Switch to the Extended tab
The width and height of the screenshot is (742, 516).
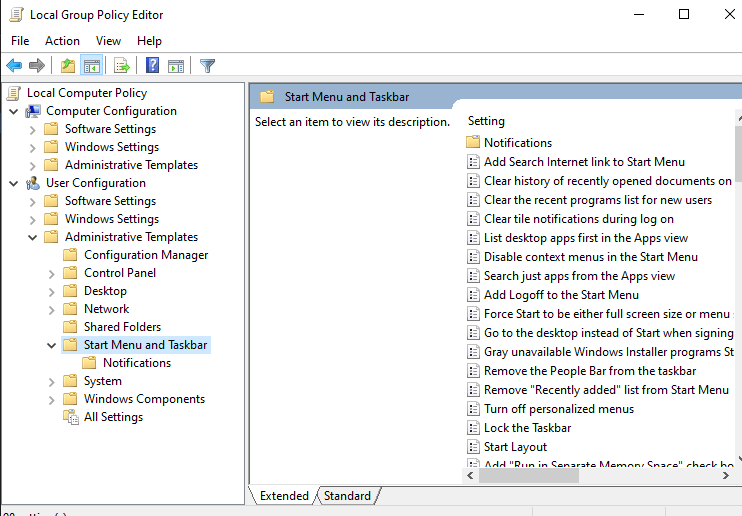pos(284,496)
